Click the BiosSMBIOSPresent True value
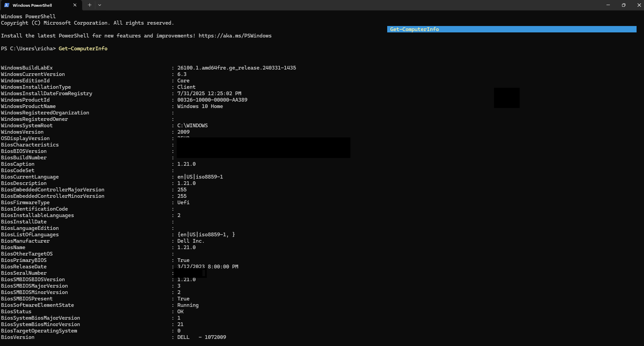 pos(183,299)
